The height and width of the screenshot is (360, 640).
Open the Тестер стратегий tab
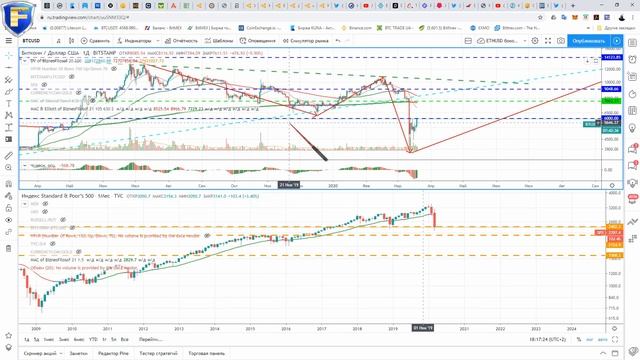(158, 353)
